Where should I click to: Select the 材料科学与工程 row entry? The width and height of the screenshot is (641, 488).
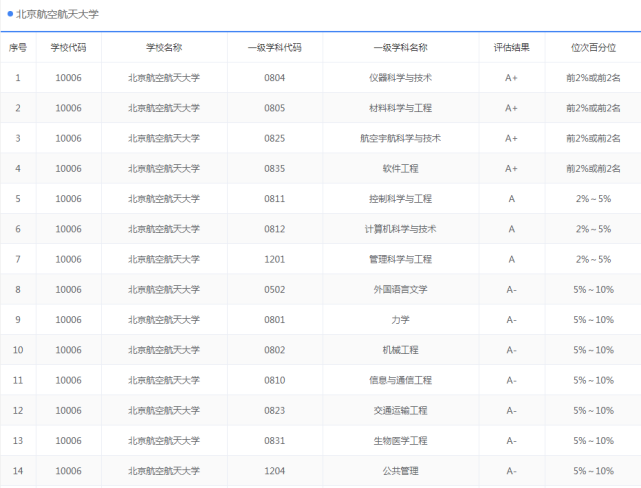pyautogui.click(x=401, y=108)
